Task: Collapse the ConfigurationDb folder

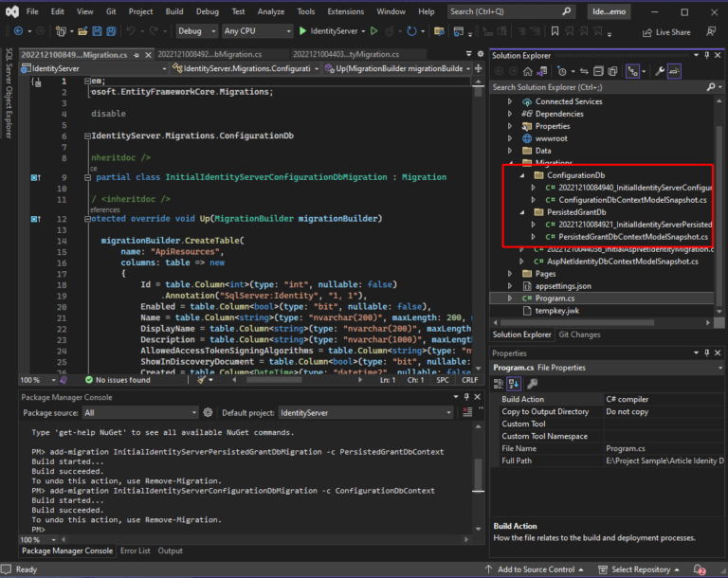Action: click(x=520, y=175)
